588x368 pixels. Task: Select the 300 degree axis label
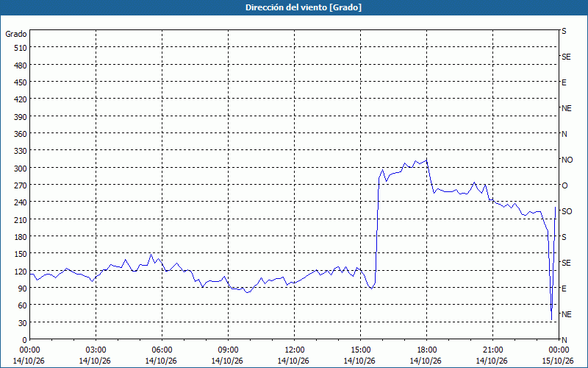[x=21, y=169]
